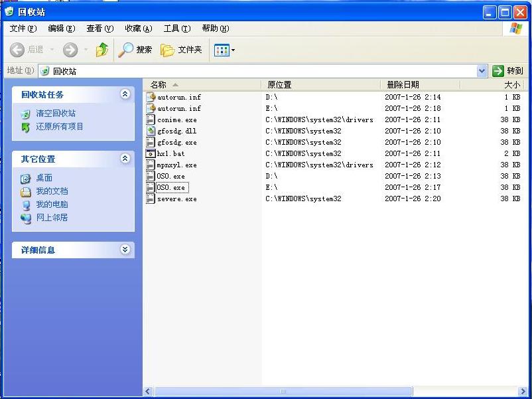
Task: Click the Recycle Bin title bar icon
Action: [9, 11]
